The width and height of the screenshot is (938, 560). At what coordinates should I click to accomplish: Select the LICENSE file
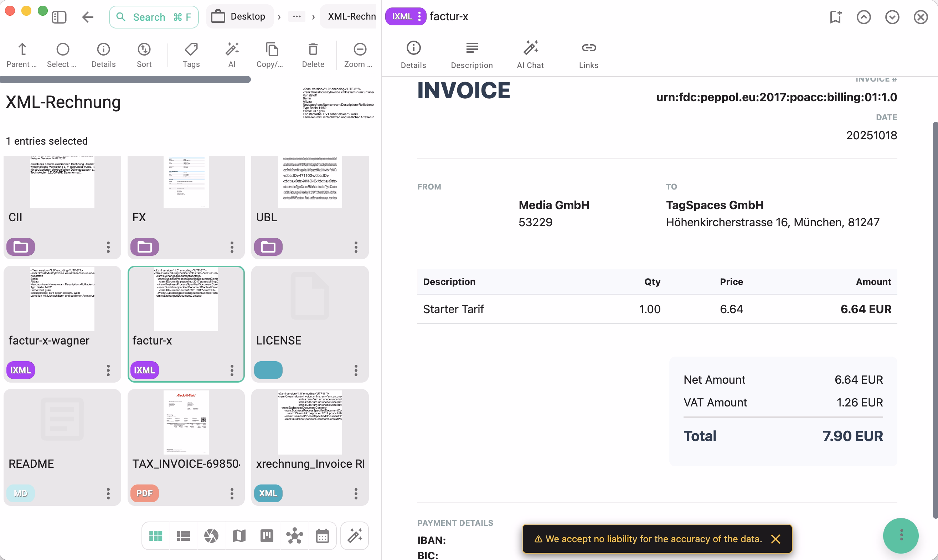point(310,324)
